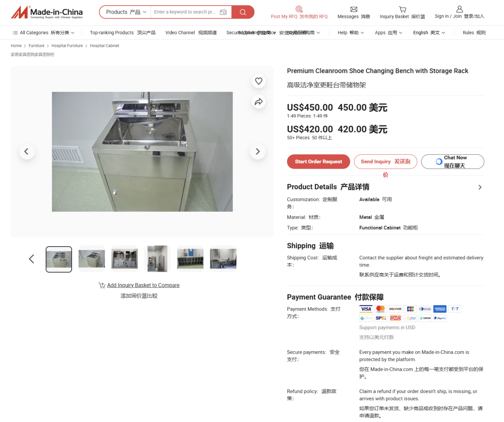The height and width of the screenshot is (422, 504).
Task: Click the Hospital Furniture breadcrumb link
Action: [67, 46]
